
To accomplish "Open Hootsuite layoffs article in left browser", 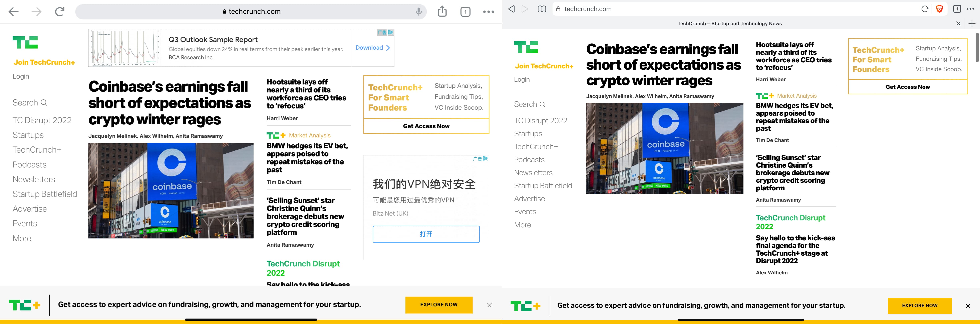I will coord(306,94).
